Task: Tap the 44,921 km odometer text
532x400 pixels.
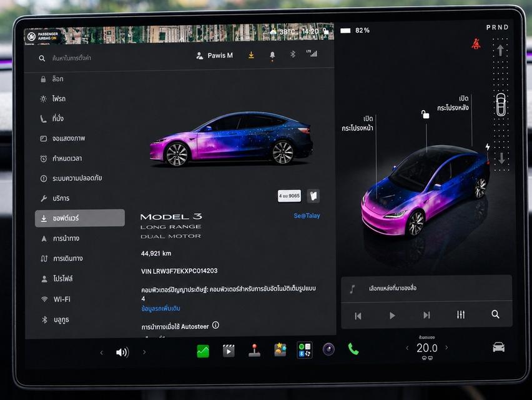Action: [156, 253]
